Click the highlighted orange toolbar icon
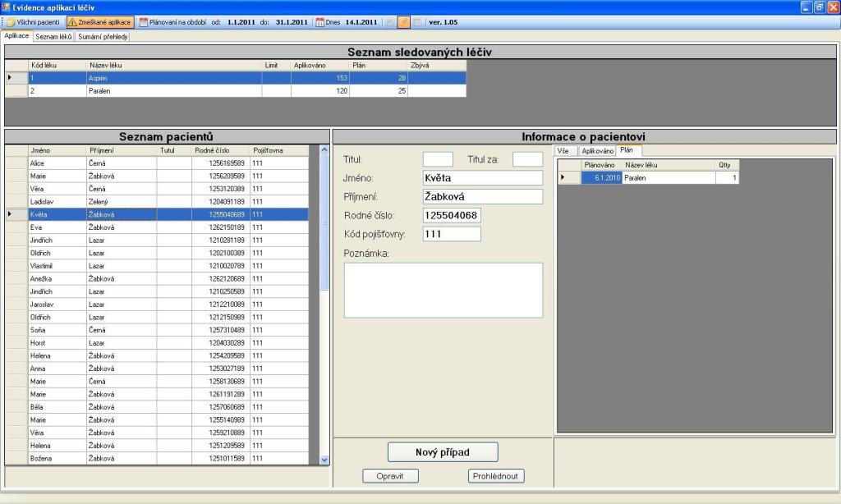841x504 pixels. (x=403, y=22)
